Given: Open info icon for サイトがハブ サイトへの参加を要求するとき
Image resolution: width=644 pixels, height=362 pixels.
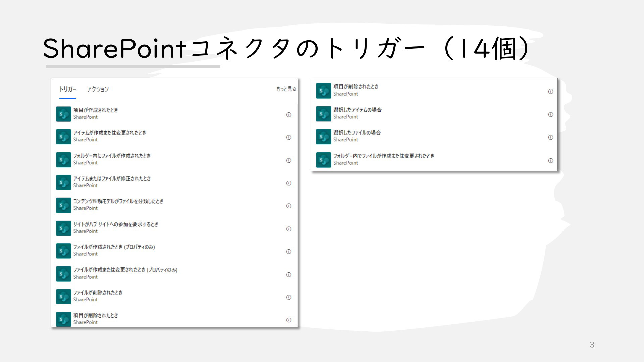Looking at the screenshot, I should click(288, 229).
